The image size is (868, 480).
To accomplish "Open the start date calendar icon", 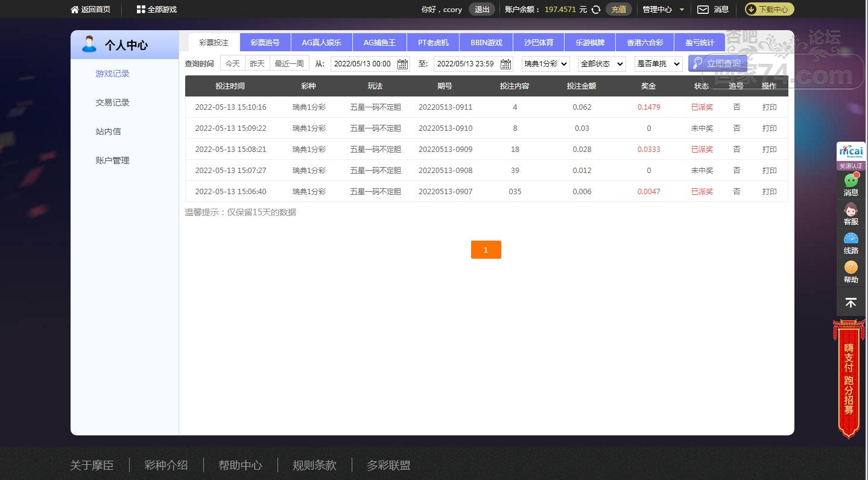I will tap(402, 64).
